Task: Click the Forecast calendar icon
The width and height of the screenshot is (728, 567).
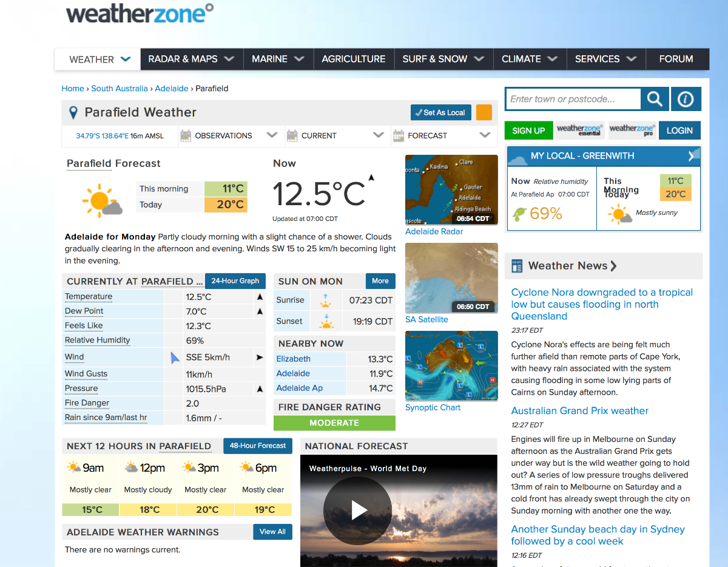Action: pos(399,135)
